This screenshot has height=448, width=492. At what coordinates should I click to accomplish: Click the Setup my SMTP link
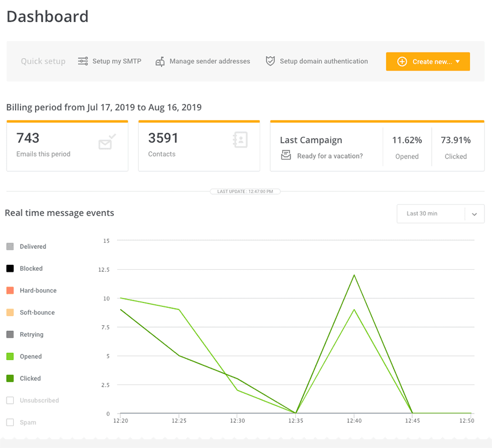[116, 61]
